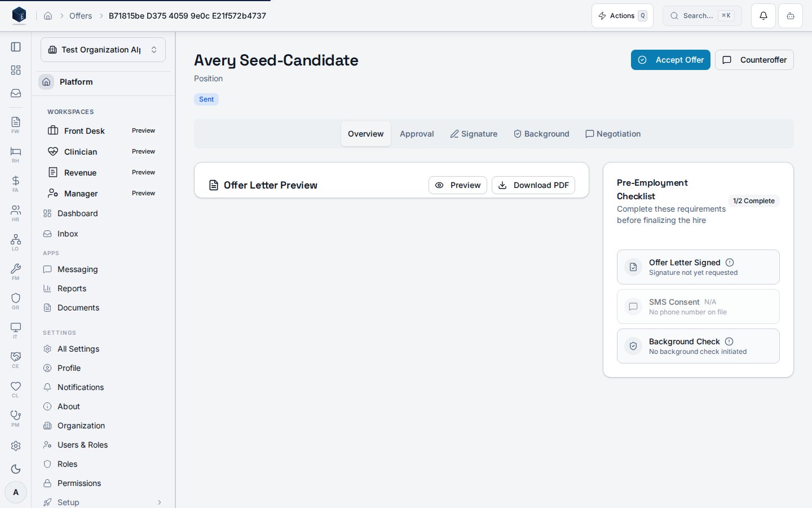Open Messaging app
Screen dimensions: 812x508
tap(102, 269)
